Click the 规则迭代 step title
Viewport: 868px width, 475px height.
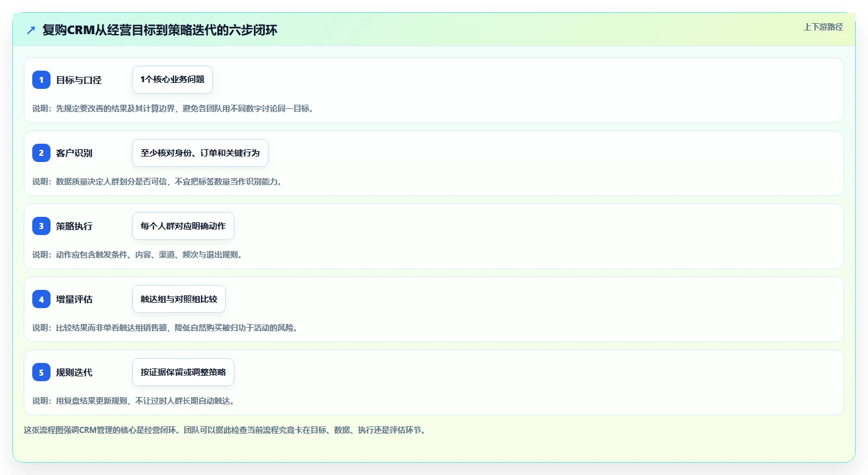click(74, 372)
